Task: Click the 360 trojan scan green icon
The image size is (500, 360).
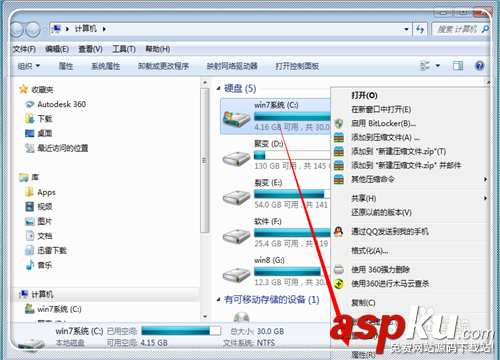Action: tap(339, 284)
